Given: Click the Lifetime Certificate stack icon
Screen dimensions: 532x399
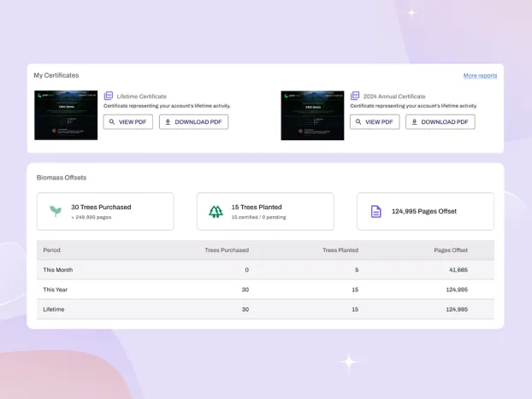Looking at the screenshot, I should (x=109, y=97).
